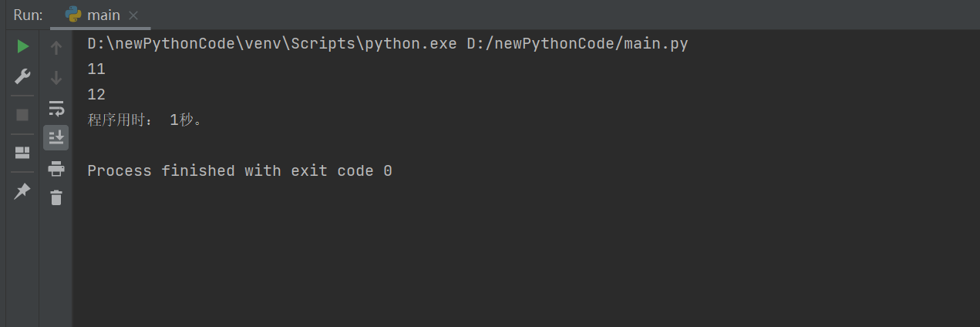The width and height of the screenshot is (980, 327).
Task: Click the Run: panel label
Action: tap(26, 15)
